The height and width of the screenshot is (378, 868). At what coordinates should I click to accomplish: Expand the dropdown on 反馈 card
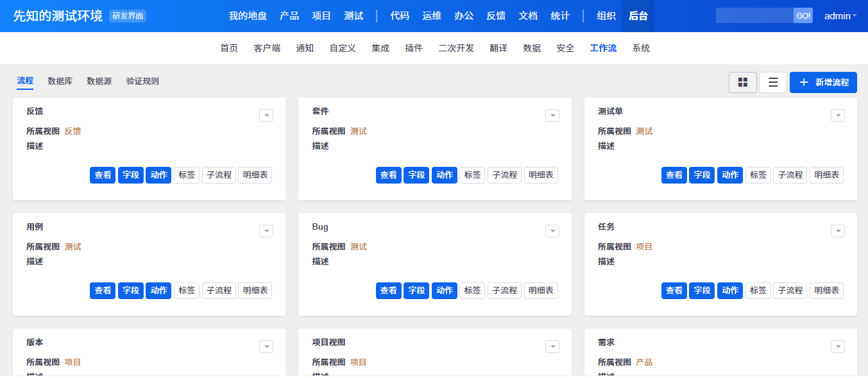[x=266, y=116]
